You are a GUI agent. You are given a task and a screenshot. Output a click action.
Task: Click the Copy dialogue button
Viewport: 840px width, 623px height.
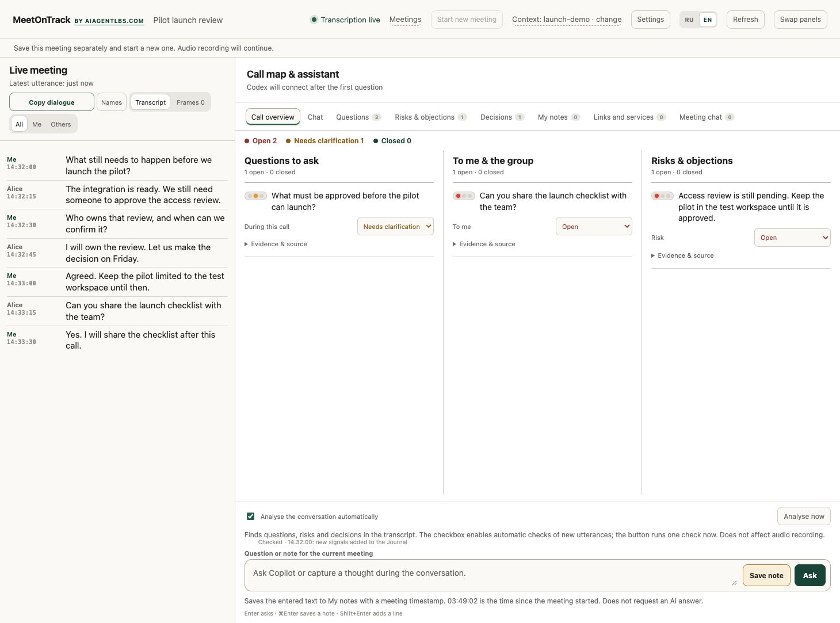click(x=52, y=102)
